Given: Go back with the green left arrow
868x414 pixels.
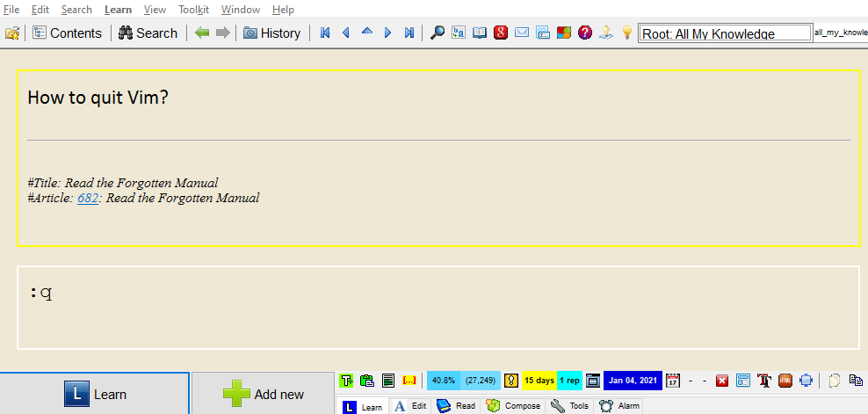Looking at the screenshot, I should pos(202,33).
